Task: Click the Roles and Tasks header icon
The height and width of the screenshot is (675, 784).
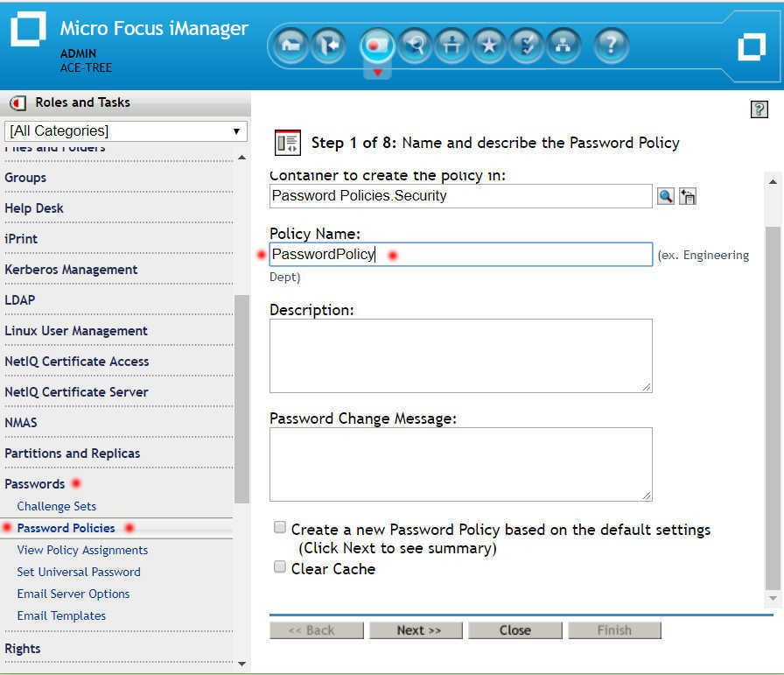Action: click(18, 103)
